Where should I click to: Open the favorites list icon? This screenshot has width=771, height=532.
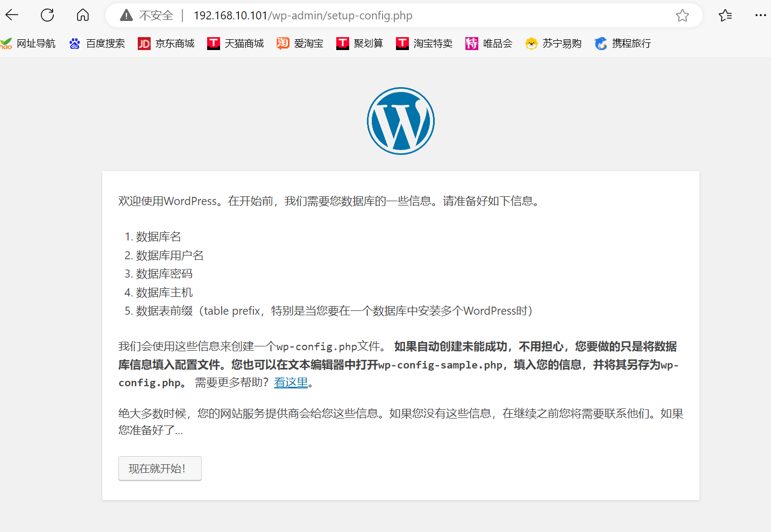click(725, 16)
